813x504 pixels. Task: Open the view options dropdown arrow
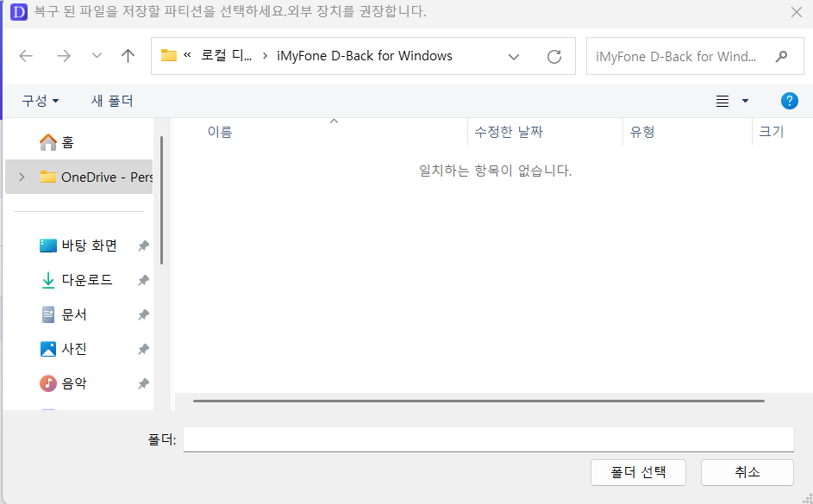[745, 101]
